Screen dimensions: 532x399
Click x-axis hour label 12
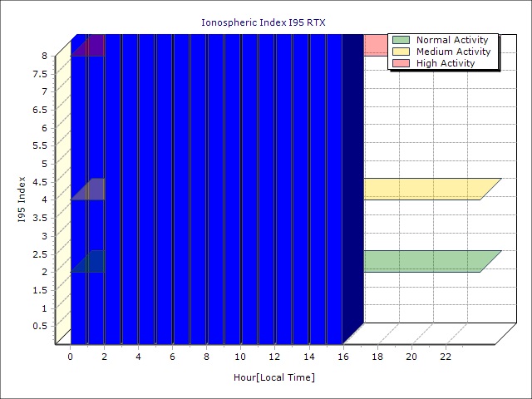click(x=275, y=357)
